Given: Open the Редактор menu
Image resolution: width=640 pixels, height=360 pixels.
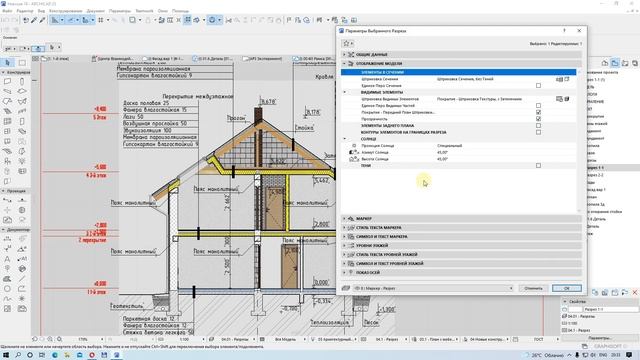Looking at the screenshot, I should click(25, 11).
